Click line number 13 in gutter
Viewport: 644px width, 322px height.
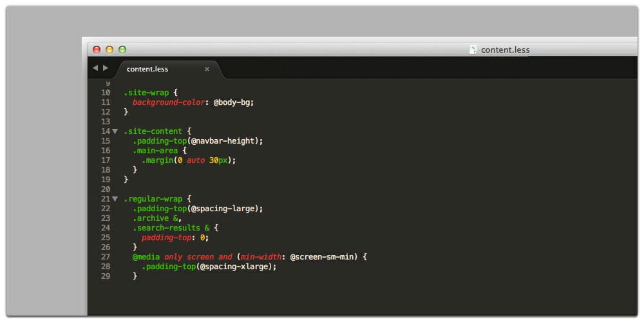pyautogui.click(x=106, y=122)
